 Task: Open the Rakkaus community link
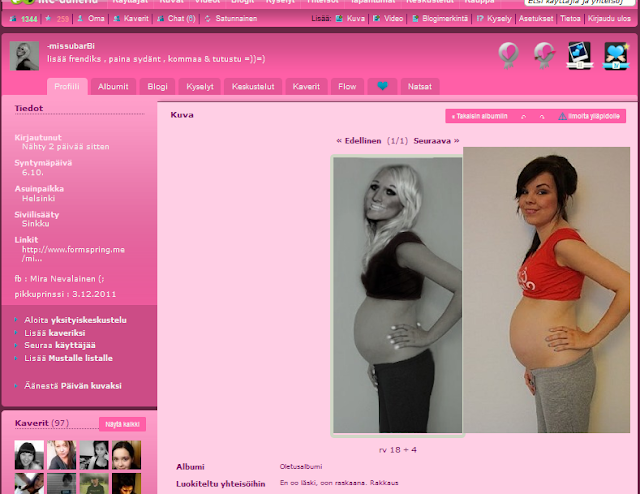pyautogui.click(x=384, y=483)
